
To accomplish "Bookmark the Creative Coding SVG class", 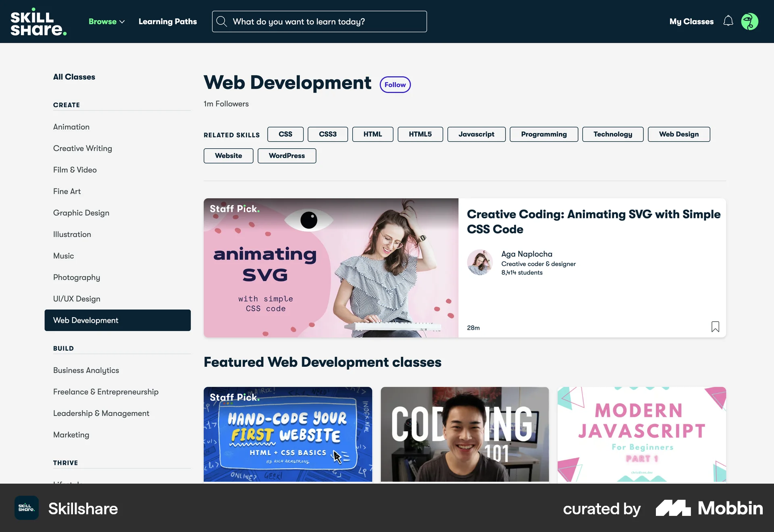I will (x=715, y=326).
